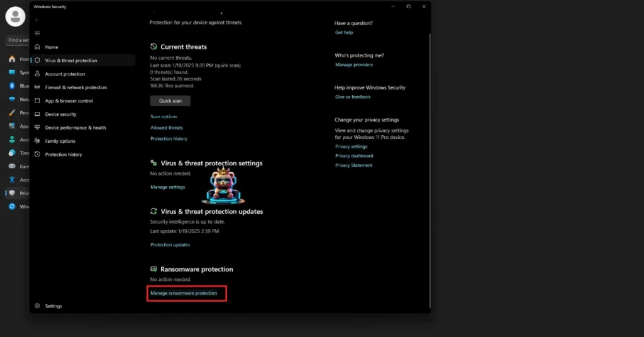Open Protection history link under Current threats

[x=169, y=139]
